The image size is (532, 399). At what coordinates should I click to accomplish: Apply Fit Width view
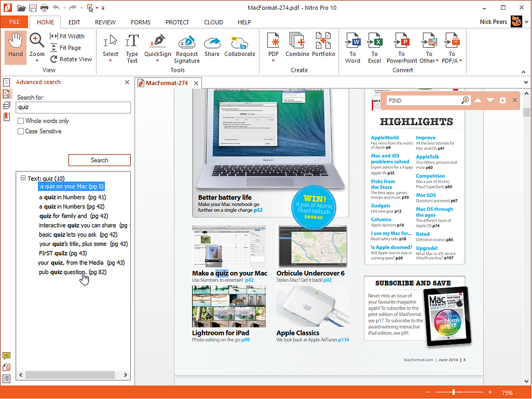tap(67, 36)
